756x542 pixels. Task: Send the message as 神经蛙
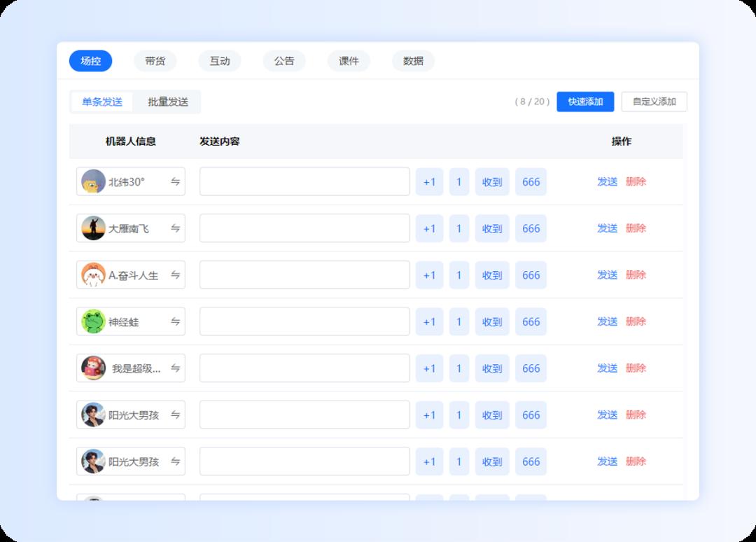[608, 321]
